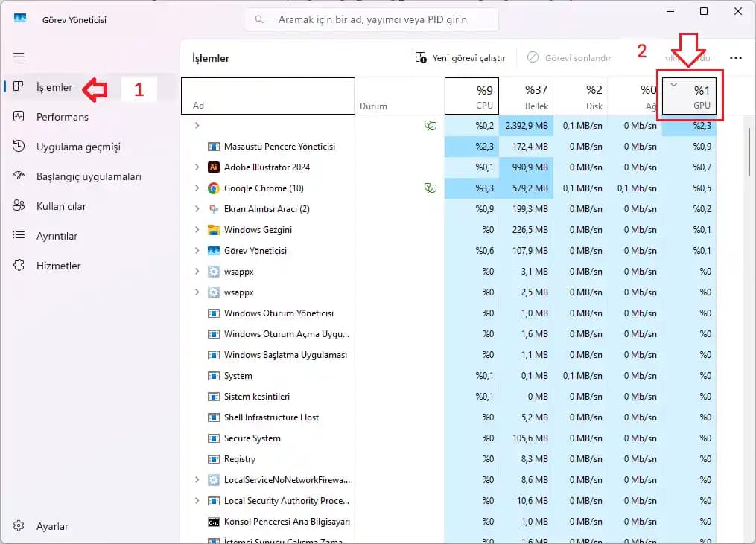
Task: Click the Ekran Alıntısı Aracı icon
Action: 214,208
